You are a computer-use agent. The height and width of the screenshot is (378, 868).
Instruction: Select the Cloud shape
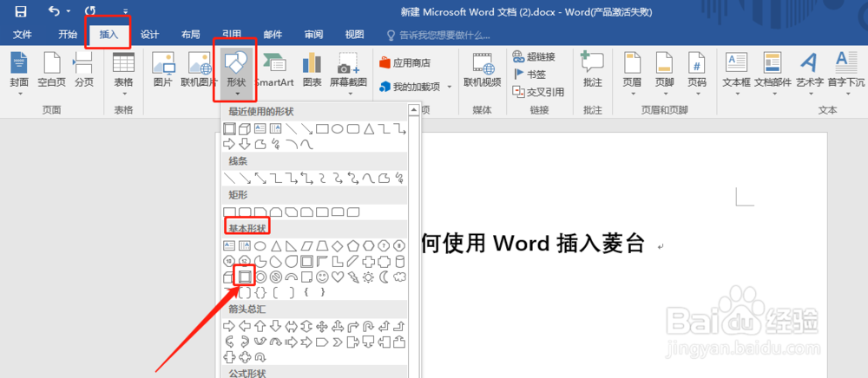(399, 276)
